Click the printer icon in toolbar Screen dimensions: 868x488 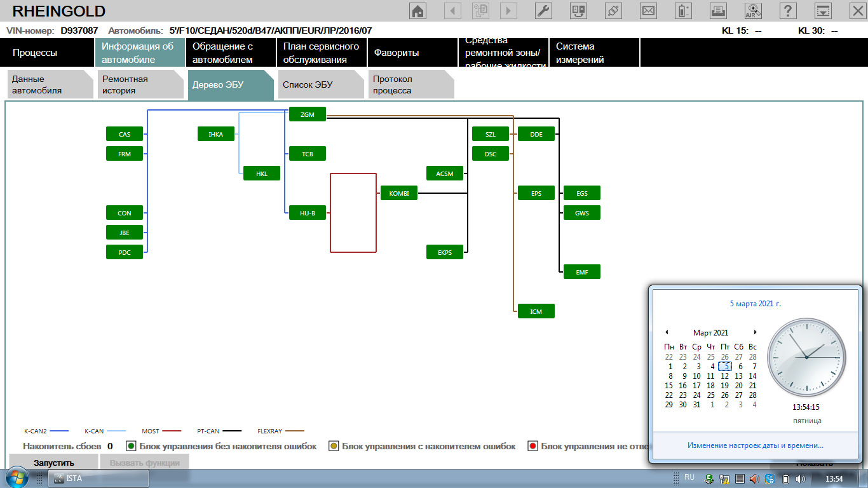pos(718,11)
